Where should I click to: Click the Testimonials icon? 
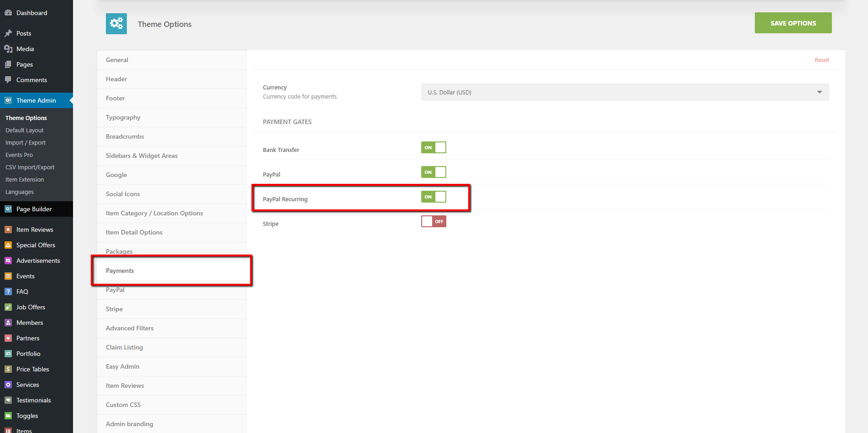(x=8, y=400)
